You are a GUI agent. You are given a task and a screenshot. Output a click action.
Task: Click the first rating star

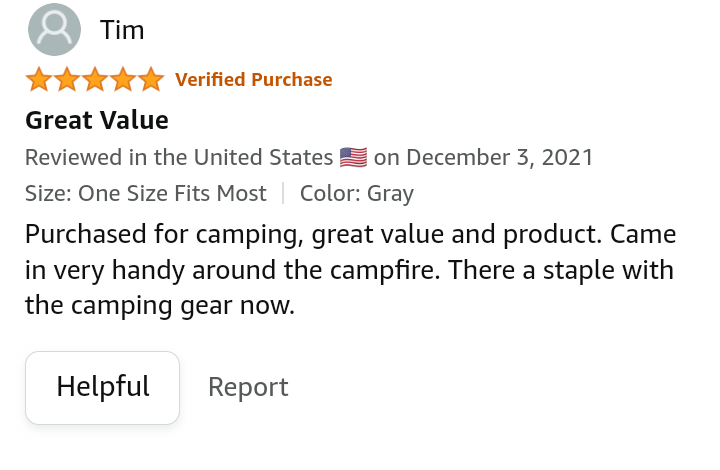39,80
